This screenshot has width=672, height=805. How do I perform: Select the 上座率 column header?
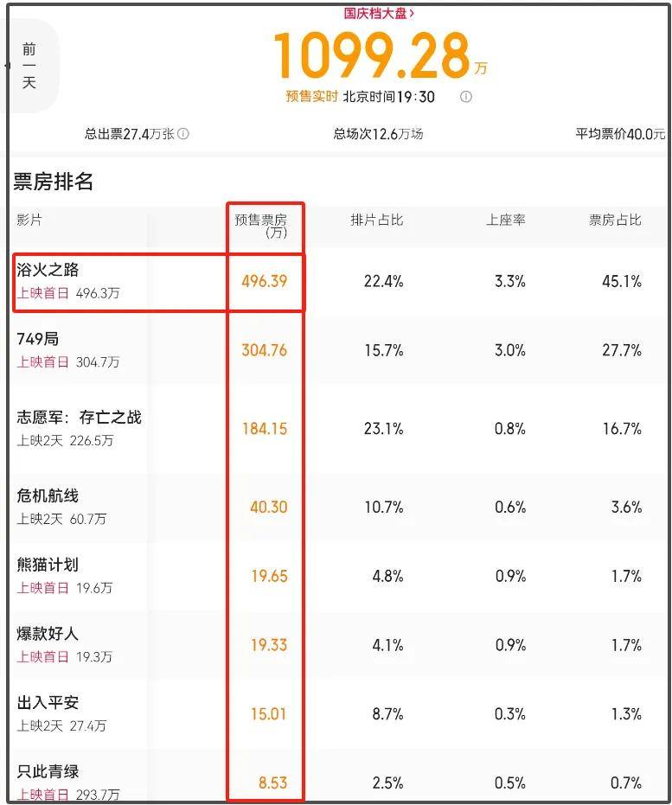(506, 220)
